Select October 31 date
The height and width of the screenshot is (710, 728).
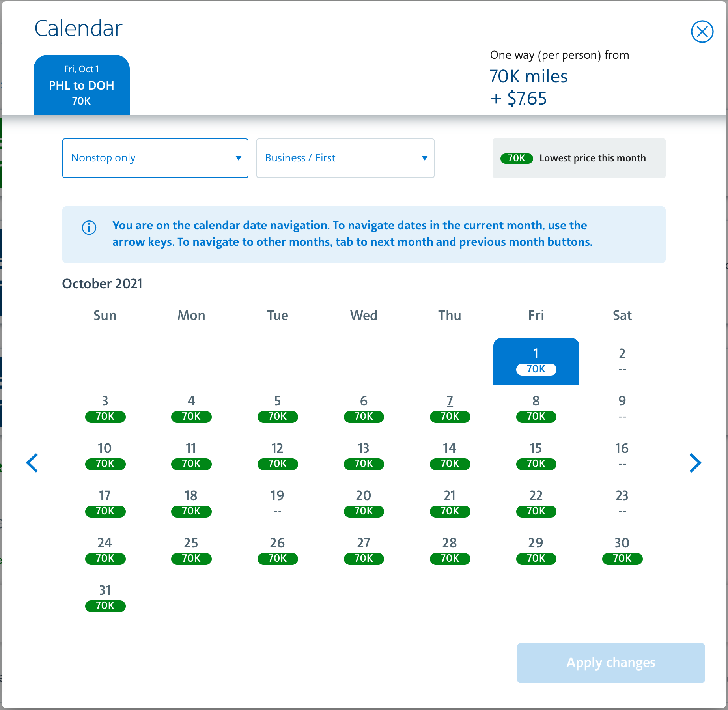point(105,598)
